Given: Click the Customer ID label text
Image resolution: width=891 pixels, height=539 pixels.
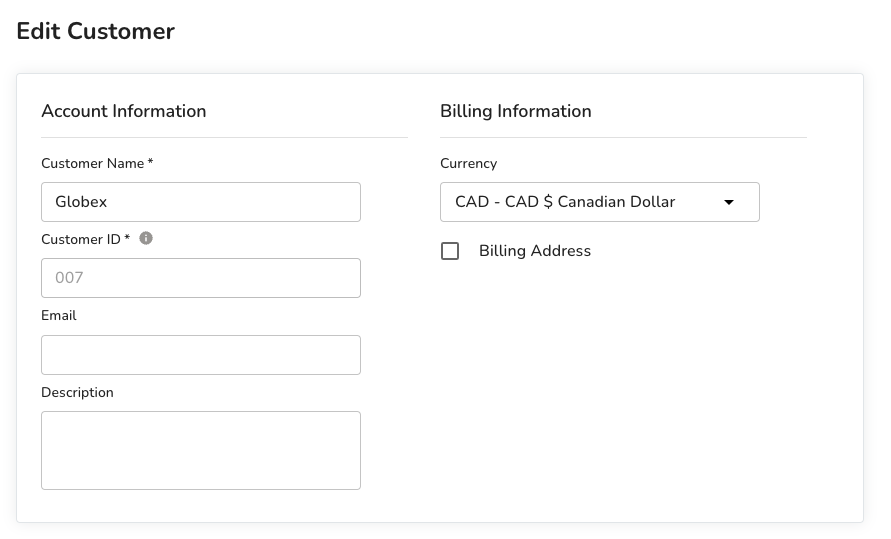Looking at the screenshot, I should click(80, 239).
